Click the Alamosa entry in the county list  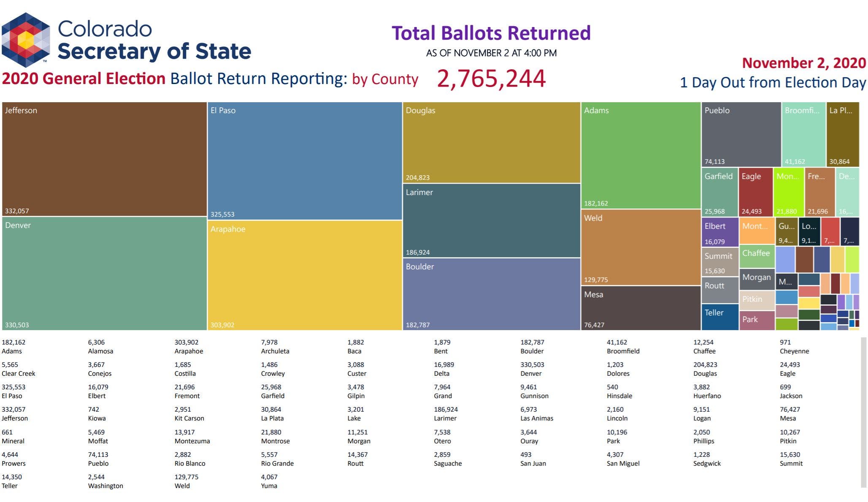coord(100,347)
